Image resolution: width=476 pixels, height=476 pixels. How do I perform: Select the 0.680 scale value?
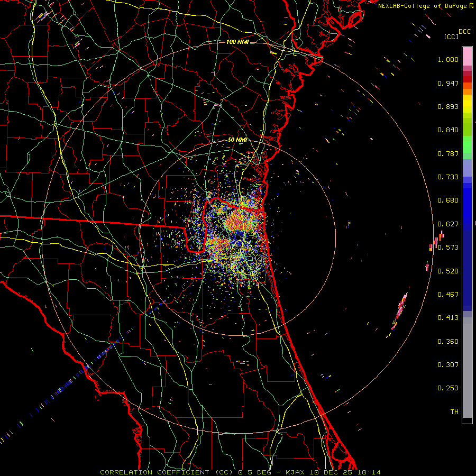pos(448,200)
